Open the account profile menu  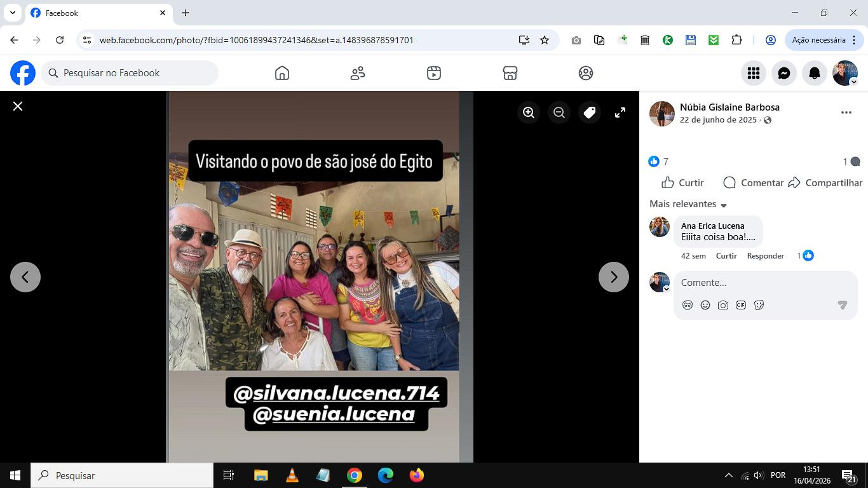pos(845,73)
